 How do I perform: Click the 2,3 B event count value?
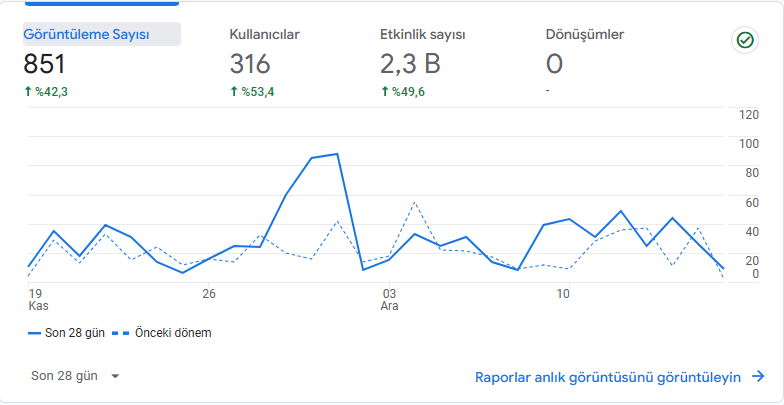(x=410, y=64)
